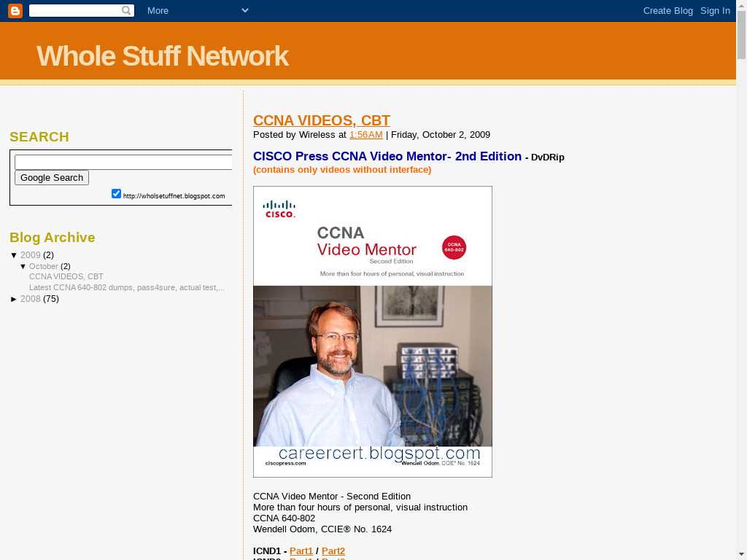
Task: Click the Create Blog link
Action: point(667,10)
